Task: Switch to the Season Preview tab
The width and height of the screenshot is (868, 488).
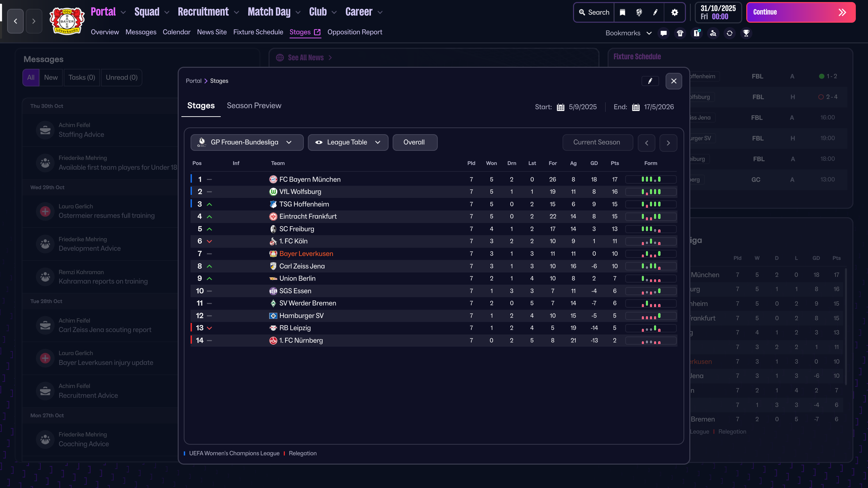Action: (x=254, y=105)
